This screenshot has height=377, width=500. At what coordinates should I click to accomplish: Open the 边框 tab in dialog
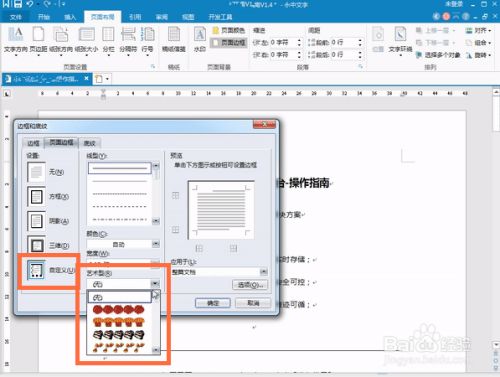33,143
